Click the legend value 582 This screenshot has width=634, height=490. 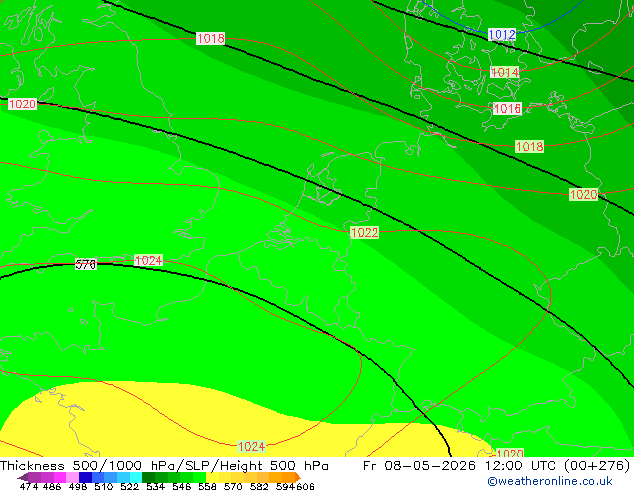259,486
